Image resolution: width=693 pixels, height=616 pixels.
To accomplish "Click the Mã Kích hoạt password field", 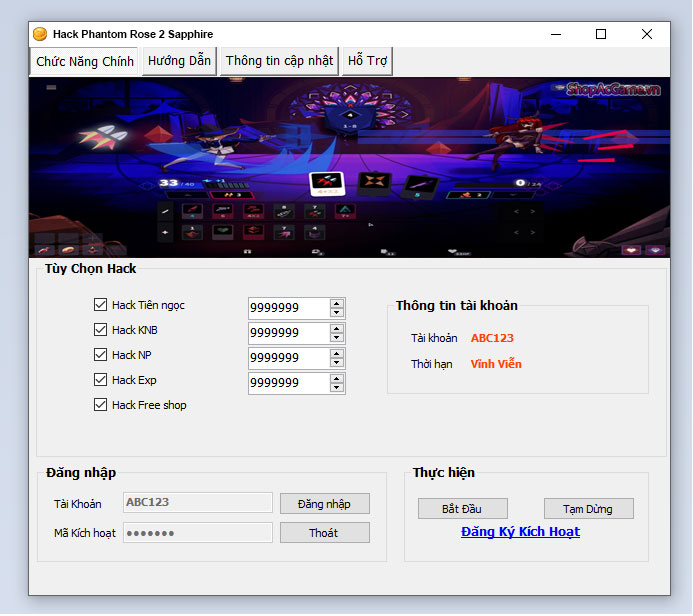I will pyautogui.click(x=198, y=533).
